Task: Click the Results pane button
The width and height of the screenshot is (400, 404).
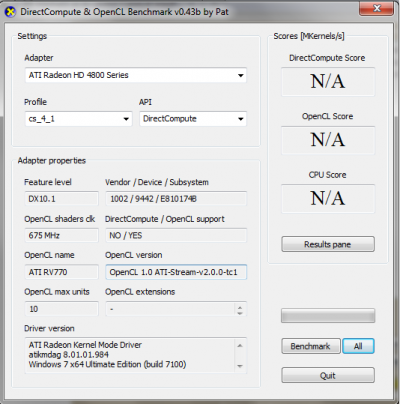Action: click(x=328, y=244)
